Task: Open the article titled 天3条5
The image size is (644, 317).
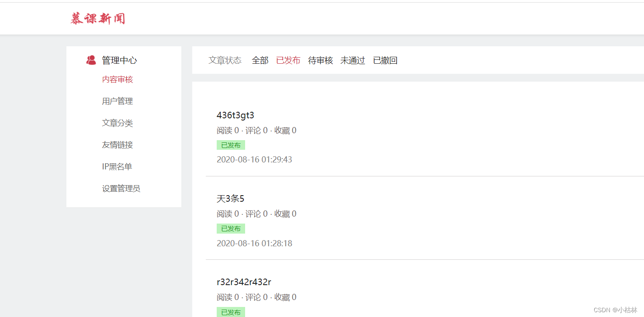Action: tap(231, 198)
